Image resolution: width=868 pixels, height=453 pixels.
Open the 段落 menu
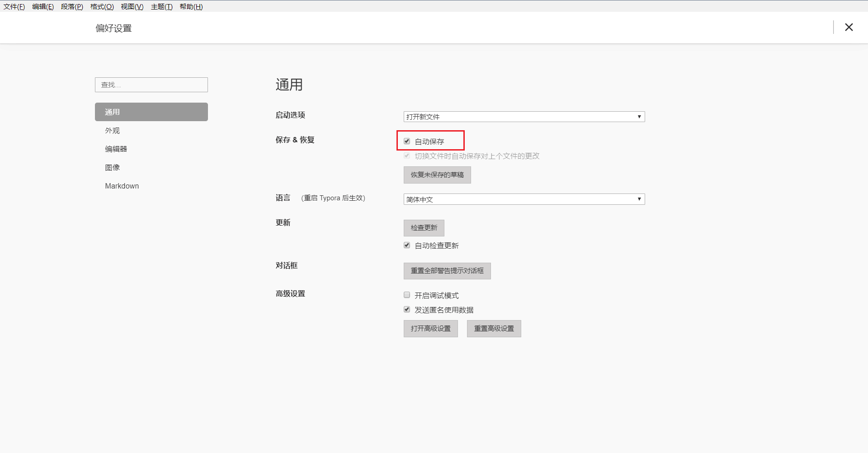(x=72, y=7)
